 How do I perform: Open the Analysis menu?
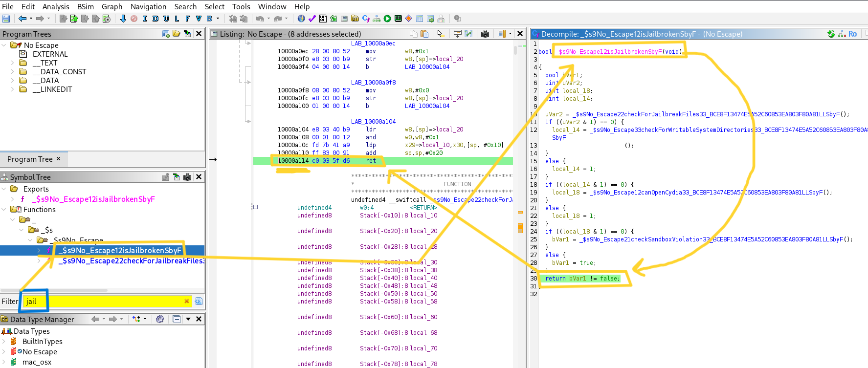point(56,6)
